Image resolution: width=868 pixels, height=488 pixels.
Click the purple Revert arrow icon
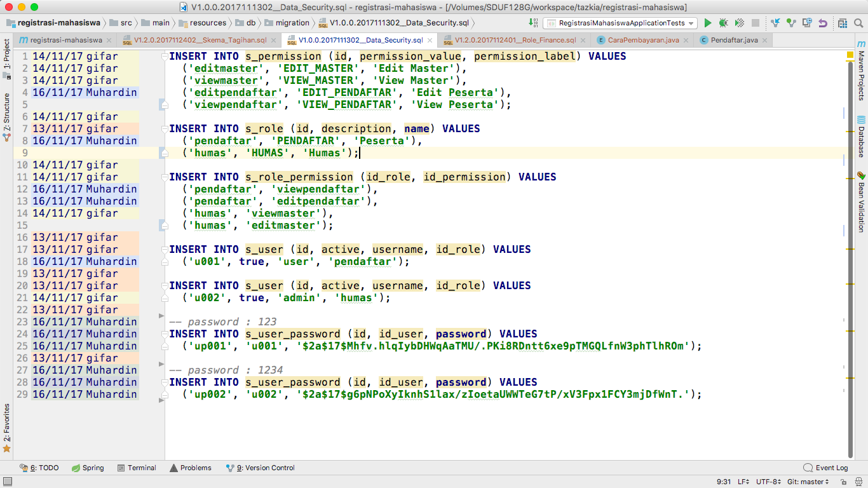823,23
